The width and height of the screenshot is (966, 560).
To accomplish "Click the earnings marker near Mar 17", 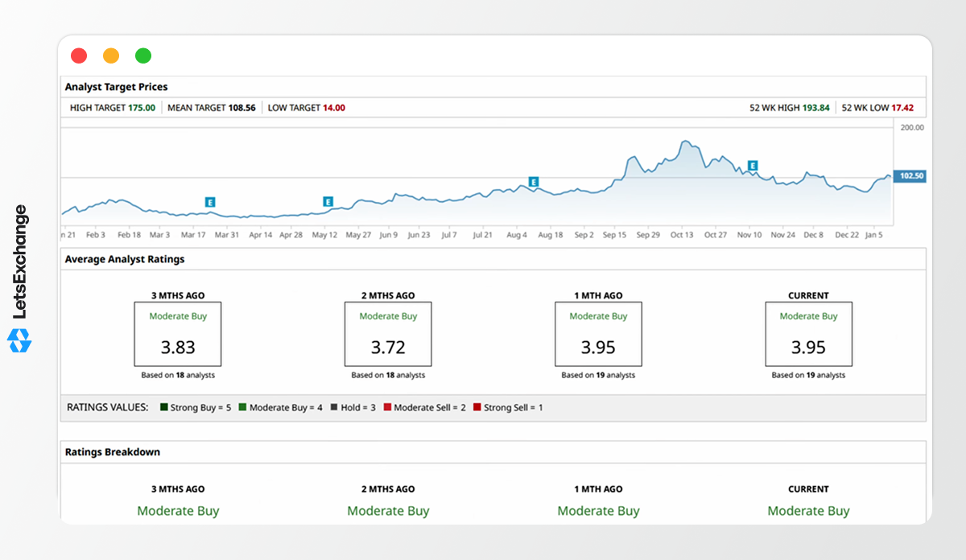I will [x=209, y=202].
